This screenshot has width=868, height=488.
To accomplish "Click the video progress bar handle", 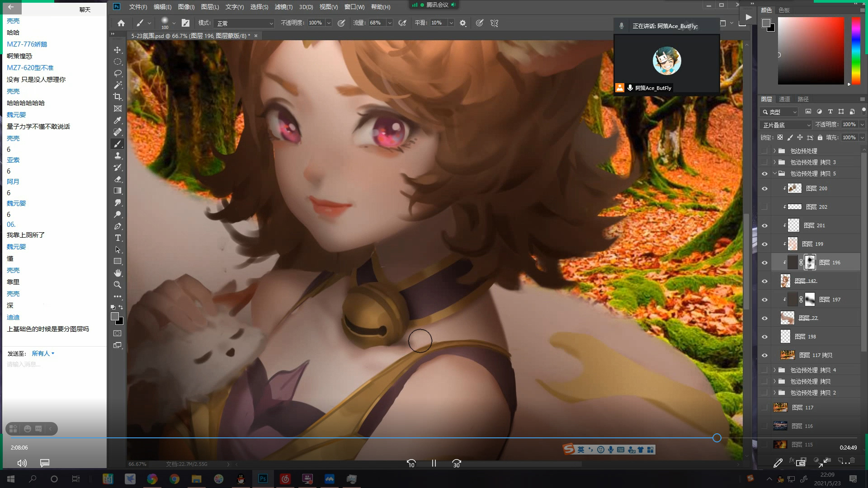I will [717, 438].
